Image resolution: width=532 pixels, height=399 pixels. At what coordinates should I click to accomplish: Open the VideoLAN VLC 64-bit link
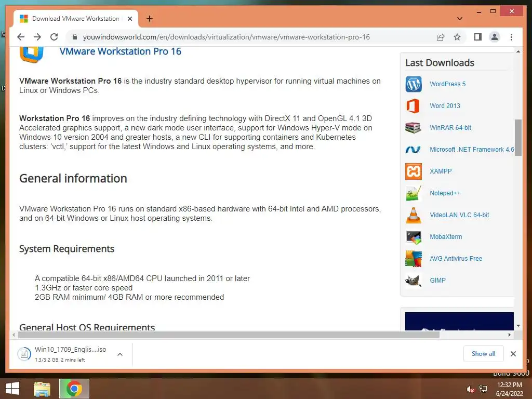pyautogui.click(x=459, y=215)
